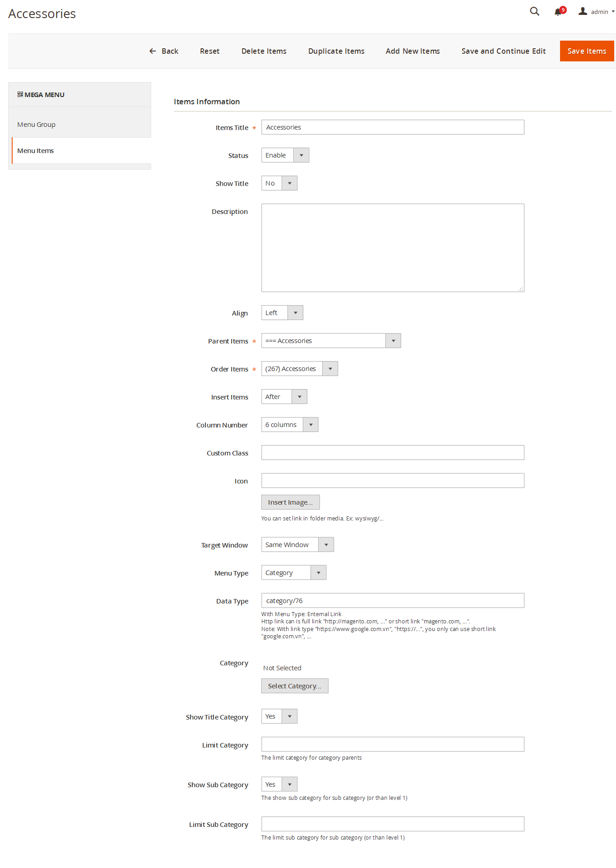Open the notifications bell icon
The image size is (616, 868).
click(x=558, y=12)
